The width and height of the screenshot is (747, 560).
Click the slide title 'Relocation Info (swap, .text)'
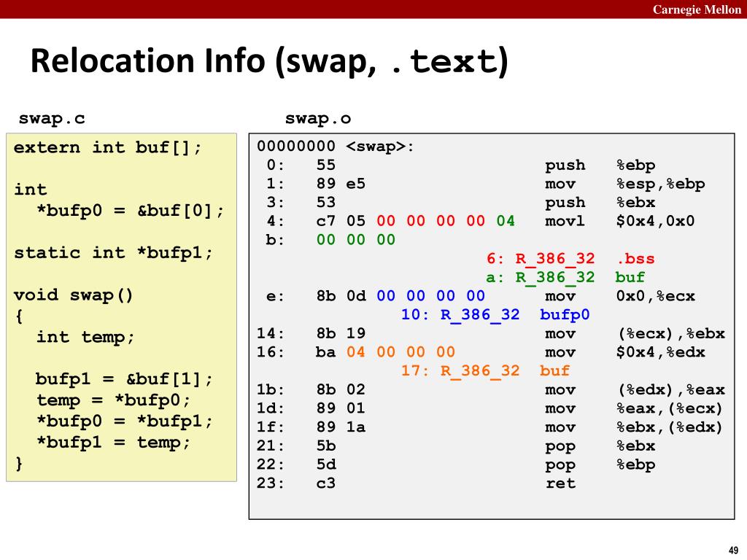click(269, 61)
